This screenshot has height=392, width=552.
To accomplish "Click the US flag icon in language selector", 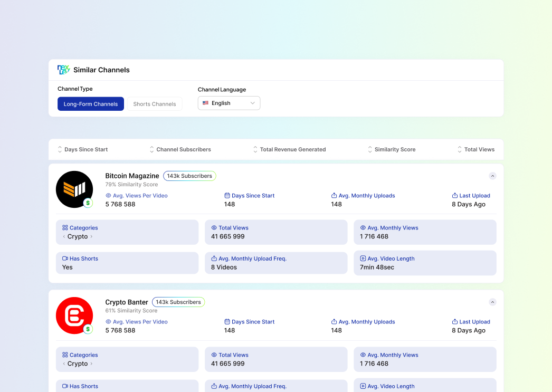I will tap(206, 103).
